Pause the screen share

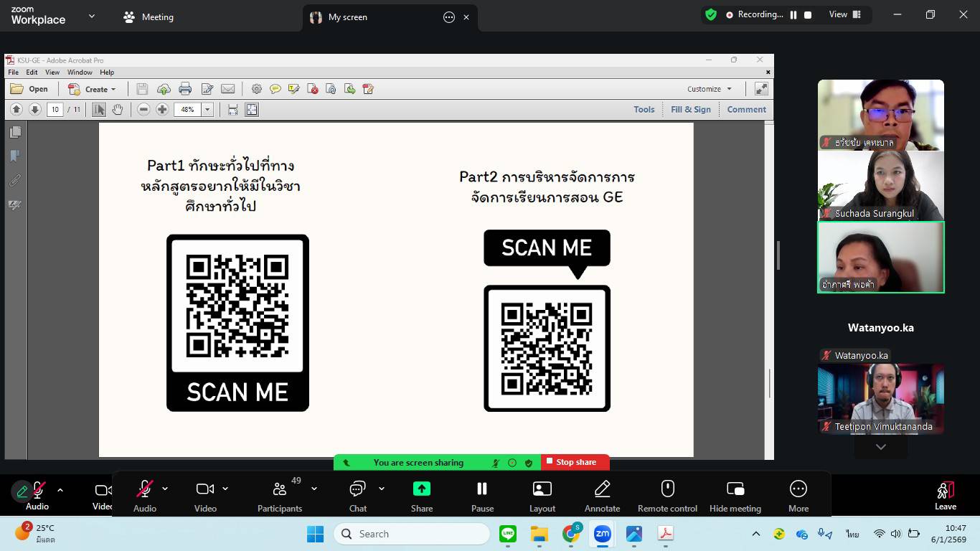pyautogui.click(x=482, y=489)
